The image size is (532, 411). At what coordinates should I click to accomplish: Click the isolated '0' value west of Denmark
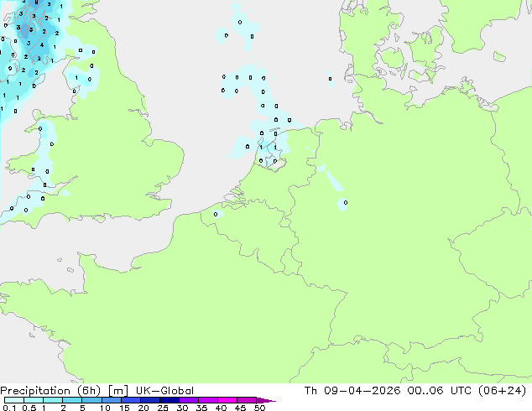[330, 79]
